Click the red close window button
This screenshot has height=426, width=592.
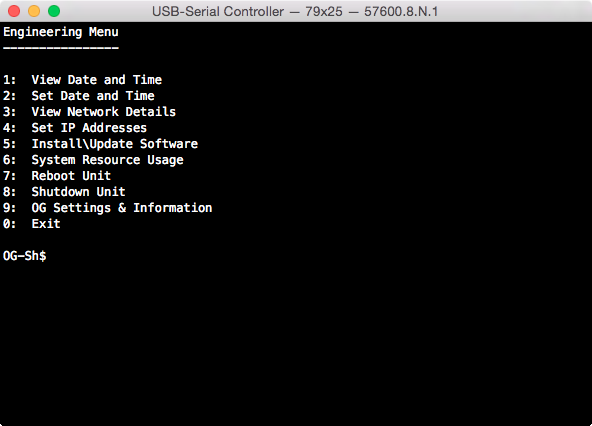pyautogui.click(x=14, y=11)
